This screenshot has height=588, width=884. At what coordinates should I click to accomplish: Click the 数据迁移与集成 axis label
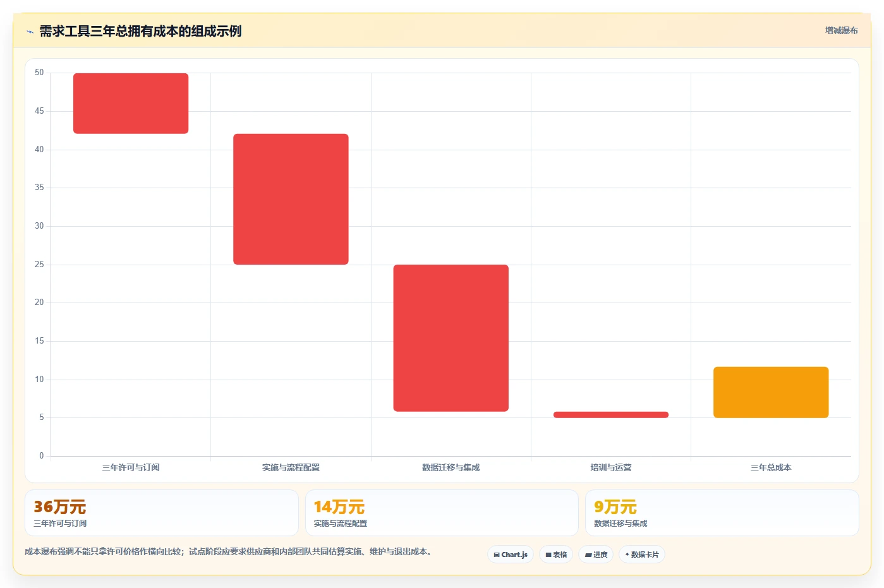pos(451,468)
